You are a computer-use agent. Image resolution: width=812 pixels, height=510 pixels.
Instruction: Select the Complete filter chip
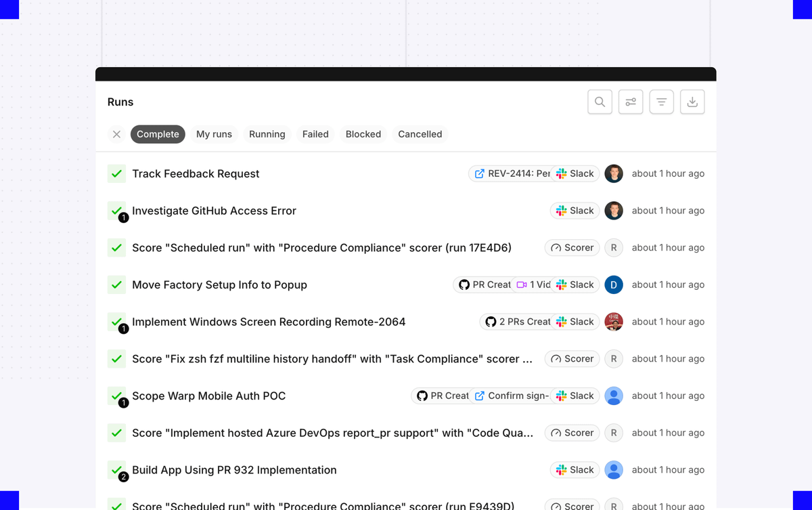pos(158,134)
